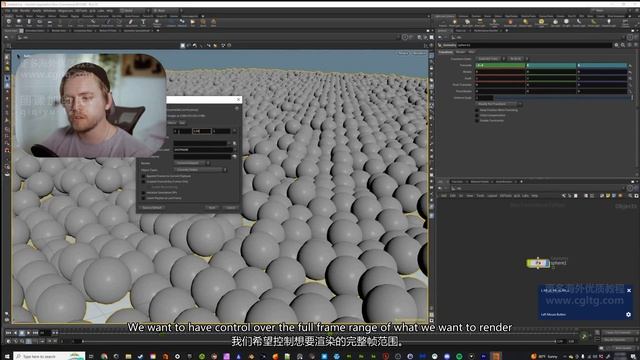Click the Close button in flipbook dialog
640x360 pixels.
coord(231,207)
